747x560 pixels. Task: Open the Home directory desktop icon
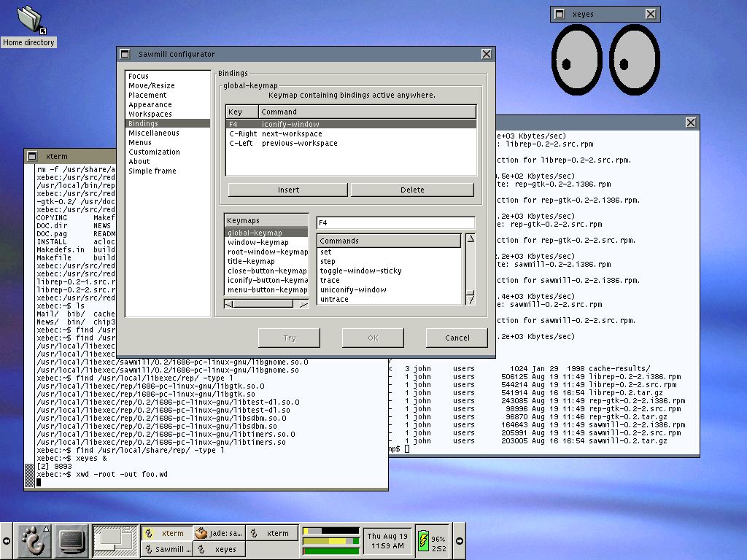tap(29, 20)
